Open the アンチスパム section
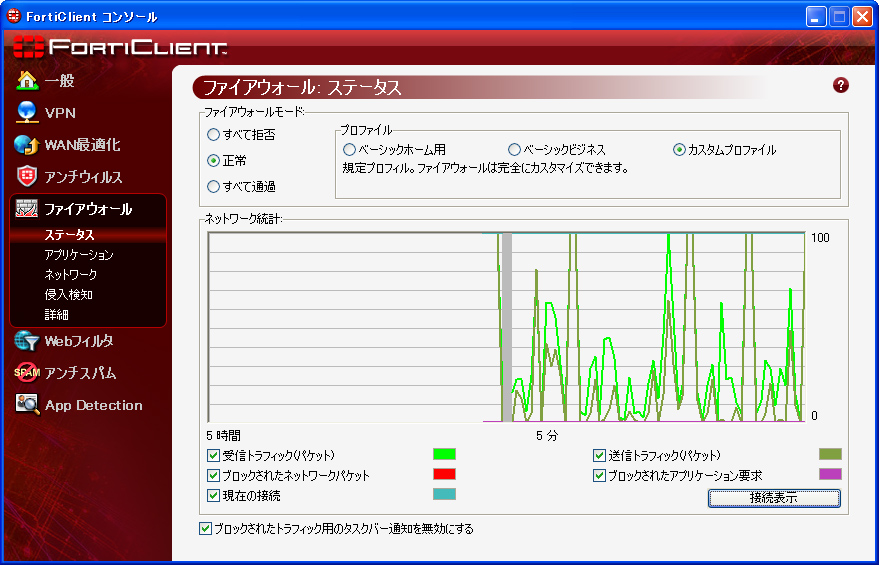Viewport: 879px width, 565px height. (80, 373)
